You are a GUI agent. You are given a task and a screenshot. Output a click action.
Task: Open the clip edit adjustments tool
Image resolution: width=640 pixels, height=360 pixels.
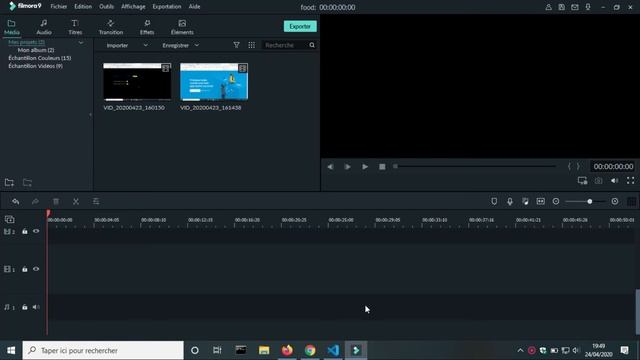point(96,201)
